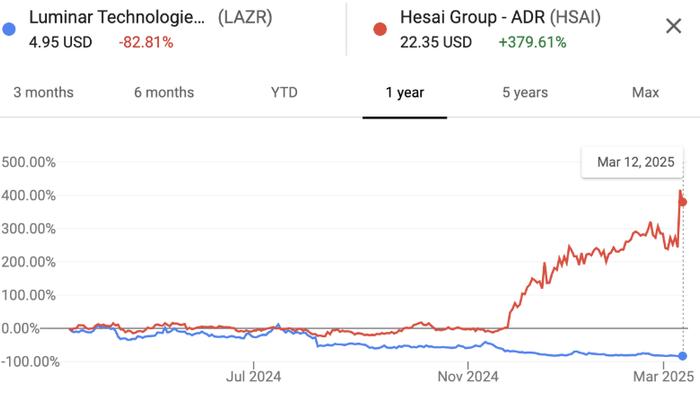Viewport: 700px width, 400px height.
Task: Click the red Hesai legend dot
Action: (380, 29)
